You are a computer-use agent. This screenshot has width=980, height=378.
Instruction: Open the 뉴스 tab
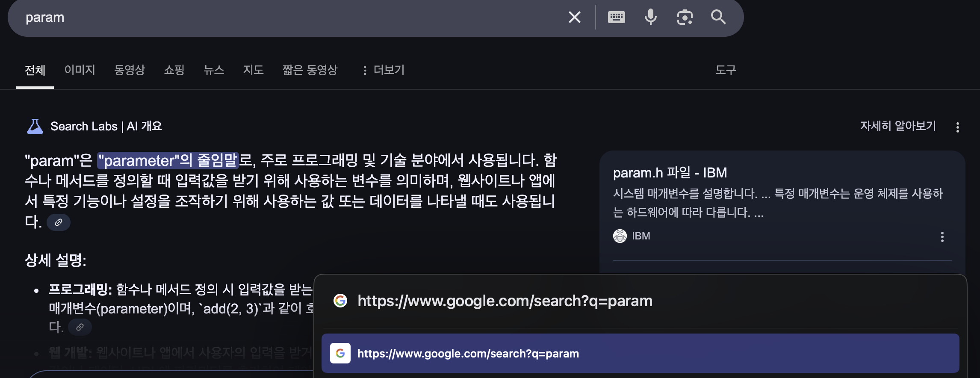[x=214, y=70]
